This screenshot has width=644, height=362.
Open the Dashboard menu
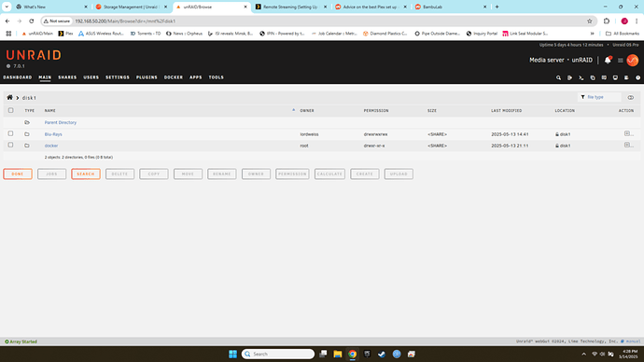tap(17, 77)
